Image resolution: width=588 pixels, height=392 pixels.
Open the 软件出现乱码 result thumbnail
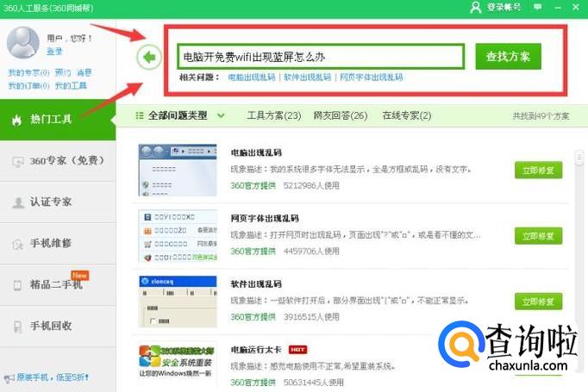pos(178,302)
